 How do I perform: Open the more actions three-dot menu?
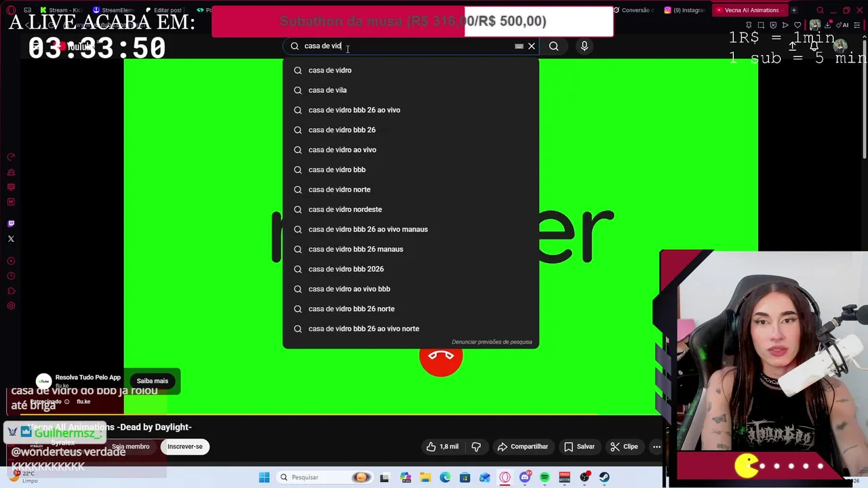(656, 447)
